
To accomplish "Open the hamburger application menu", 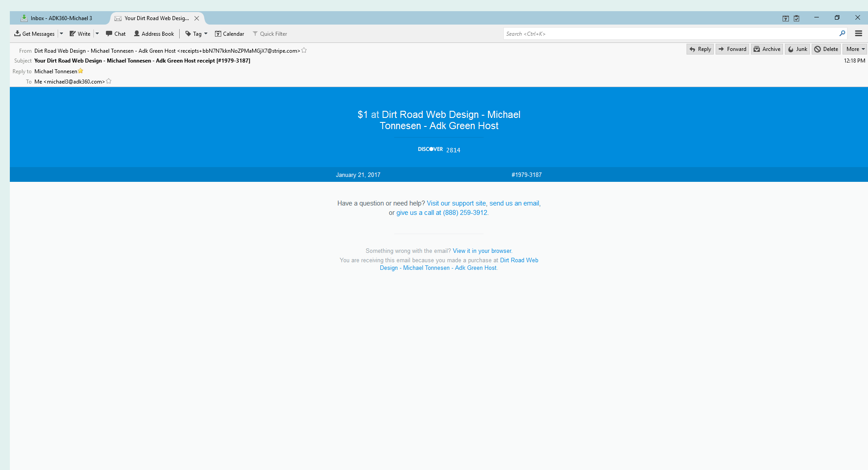I will (859, 34).
